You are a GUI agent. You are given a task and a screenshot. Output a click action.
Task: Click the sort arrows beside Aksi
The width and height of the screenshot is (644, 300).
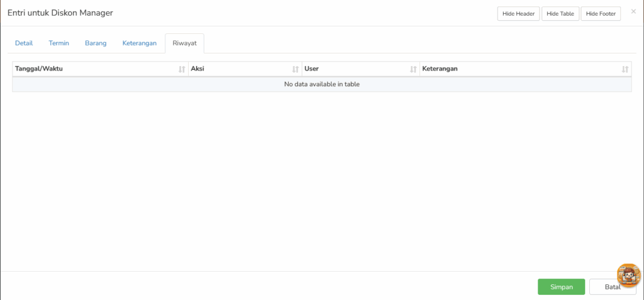[295, 69]
